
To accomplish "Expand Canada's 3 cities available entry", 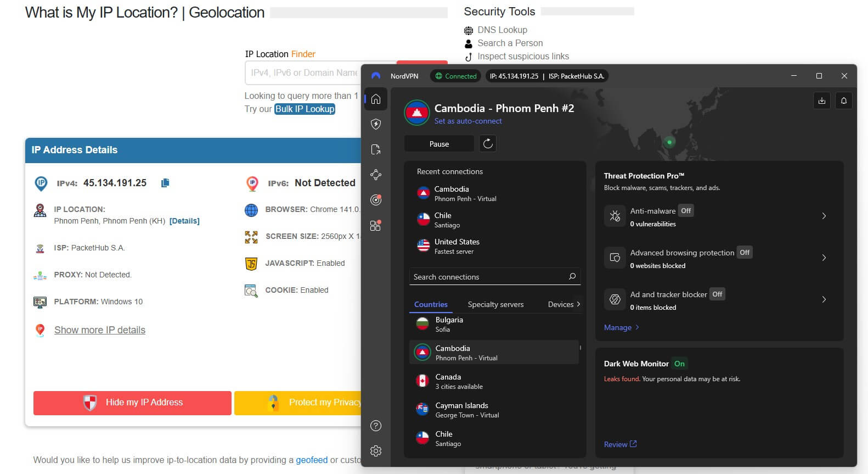I will point(494,381).
